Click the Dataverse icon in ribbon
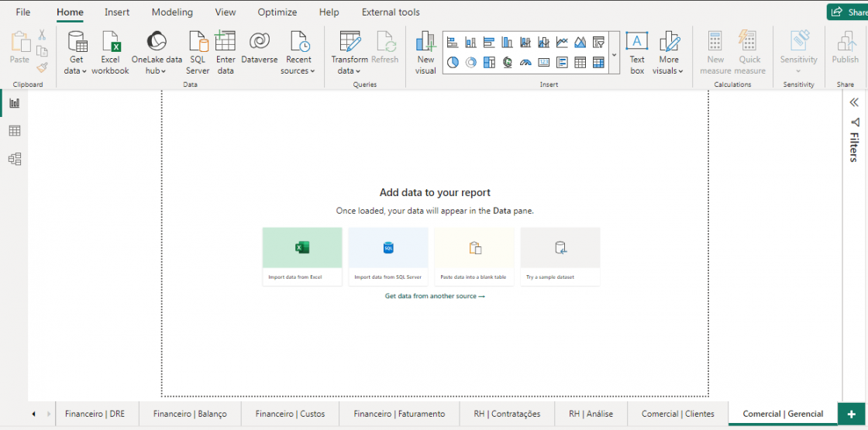Image resolution: width=868 pixels, height=430 pixels. 259,48
